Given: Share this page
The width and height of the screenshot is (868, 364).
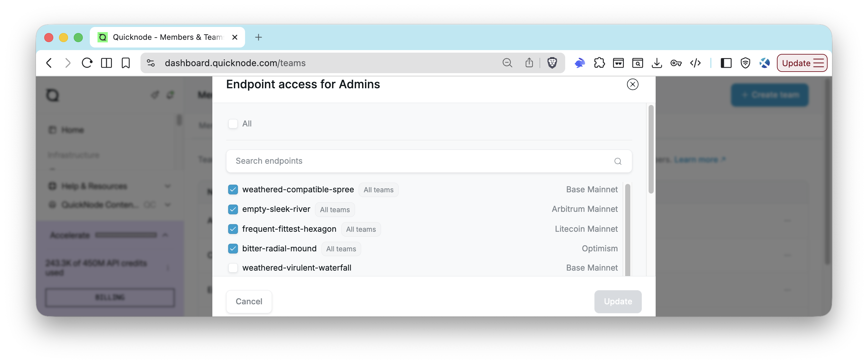Looking at the screenshot, I should (x=529, y=63).
